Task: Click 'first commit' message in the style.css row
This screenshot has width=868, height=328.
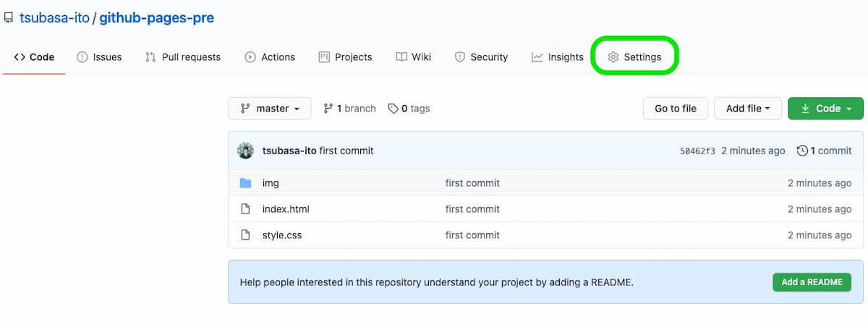Action: (472, 235)
